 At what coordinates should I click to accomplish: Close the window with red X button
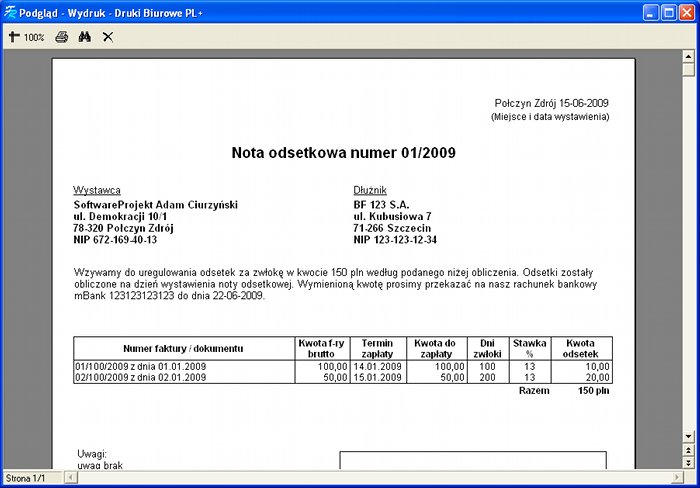(687, 13)
